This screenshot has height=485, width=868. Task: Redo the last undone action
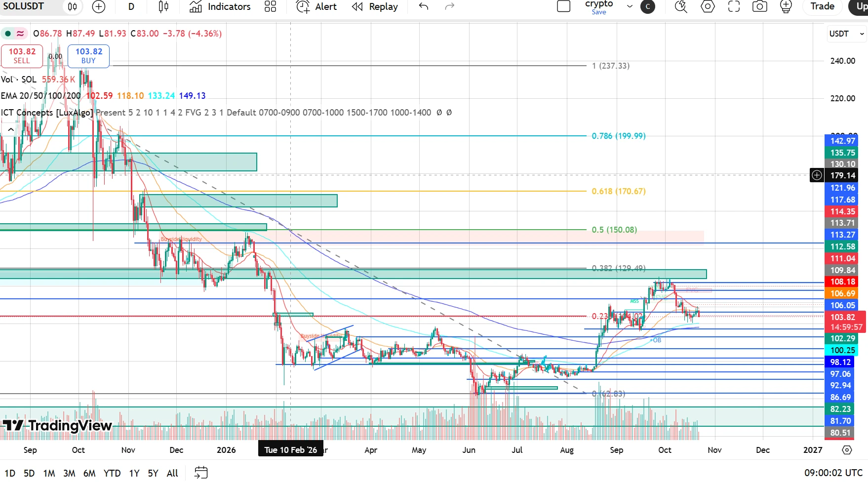[449, 6]
